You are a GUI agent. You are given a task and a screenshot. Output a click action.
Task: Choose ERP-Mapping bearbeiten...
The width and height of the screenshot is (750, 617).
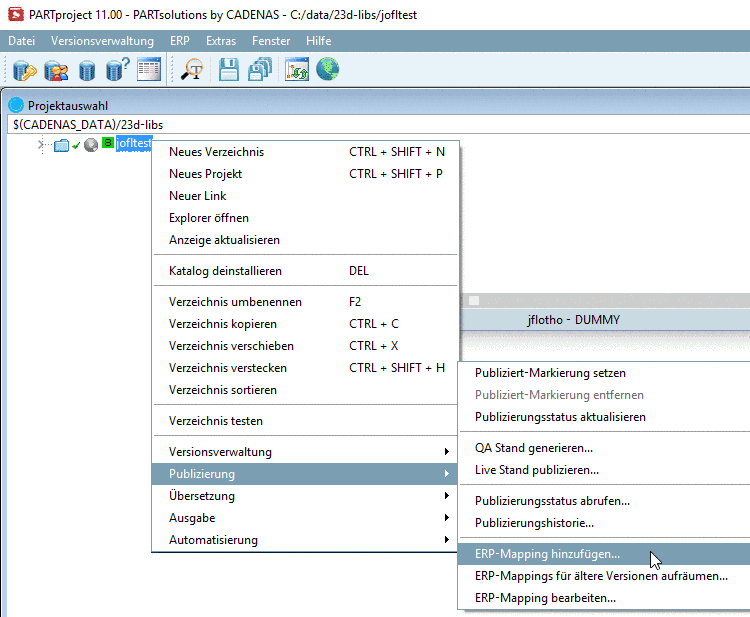605,598
